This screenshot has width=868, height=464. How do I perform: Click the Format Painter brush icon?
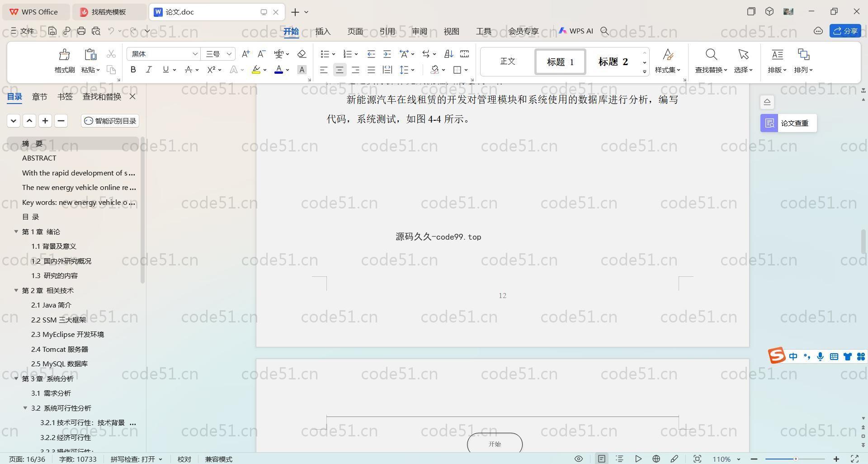point(64,55)
